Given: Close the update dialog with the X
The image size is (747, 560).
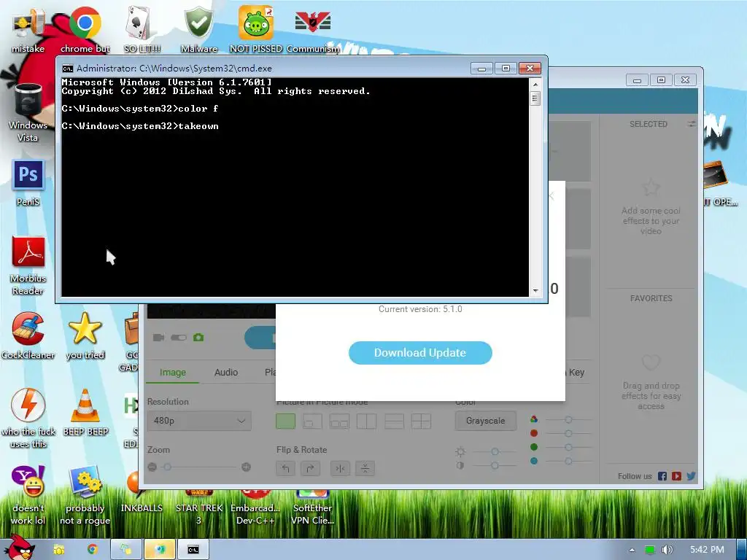Looking at the screenshot, I should pos(551,195).
